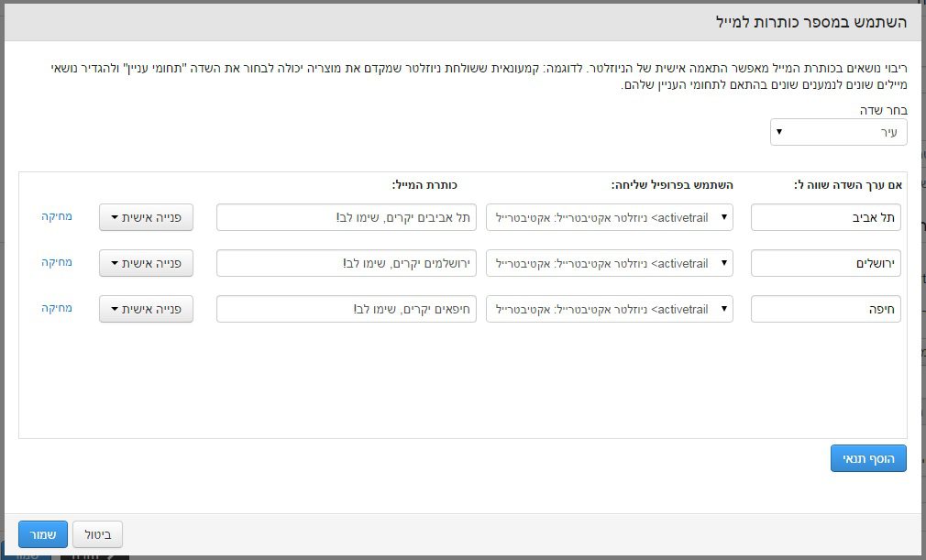This screenshot has height=560, width=926.
Task: Delete the Jerusalem condition via 'מחיקה'
Action: (57, 262)
